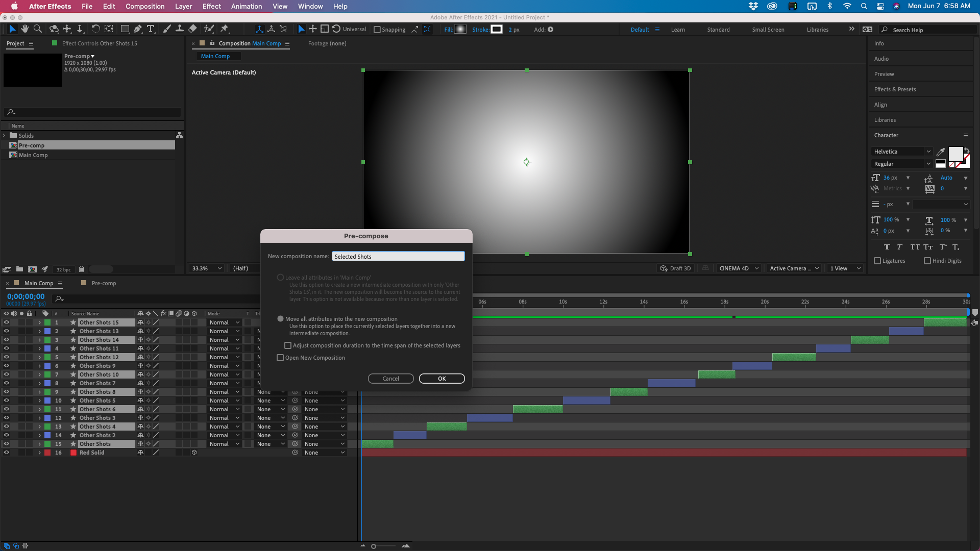The width and height of the screenshot is (980, 551).
Task: Select the Rotation tool
Action: click(96, 29)
